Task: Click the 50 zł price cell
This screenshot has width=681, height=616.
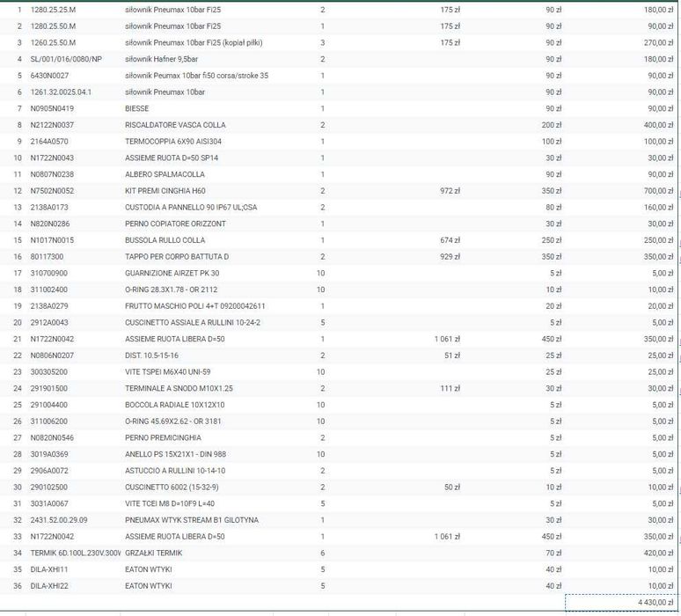Action: pyautogui.click(x=452, y=488)
